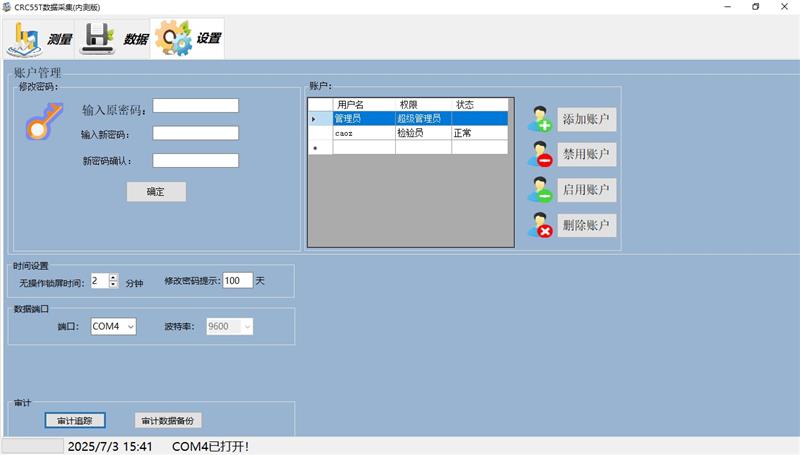Viewport: 800px width, 455px height.
Task: Open the 测量 measurement tab icon
Action: click(24, 39)
